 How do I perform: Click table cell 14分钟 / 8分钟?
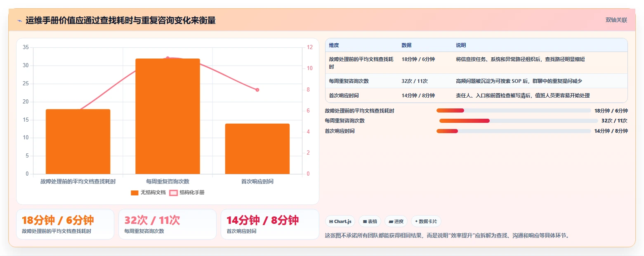click(x=418, y=96)
